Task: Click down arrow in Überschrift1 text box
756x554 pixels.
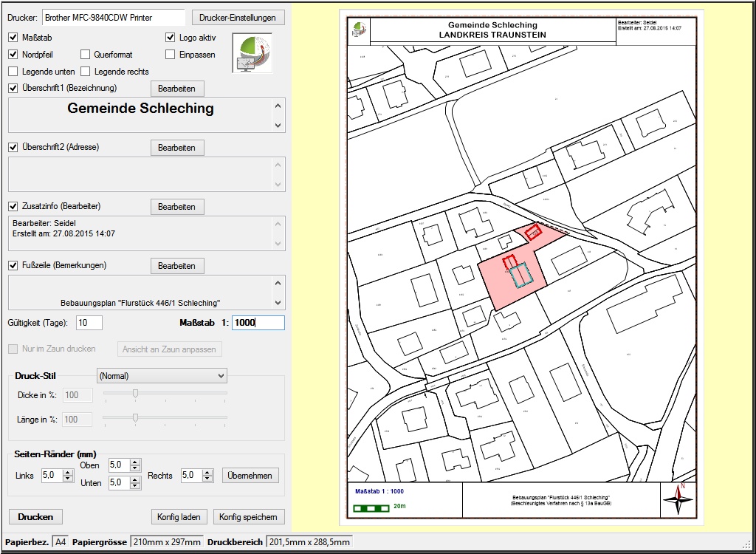Action: (x=278, y=125)
